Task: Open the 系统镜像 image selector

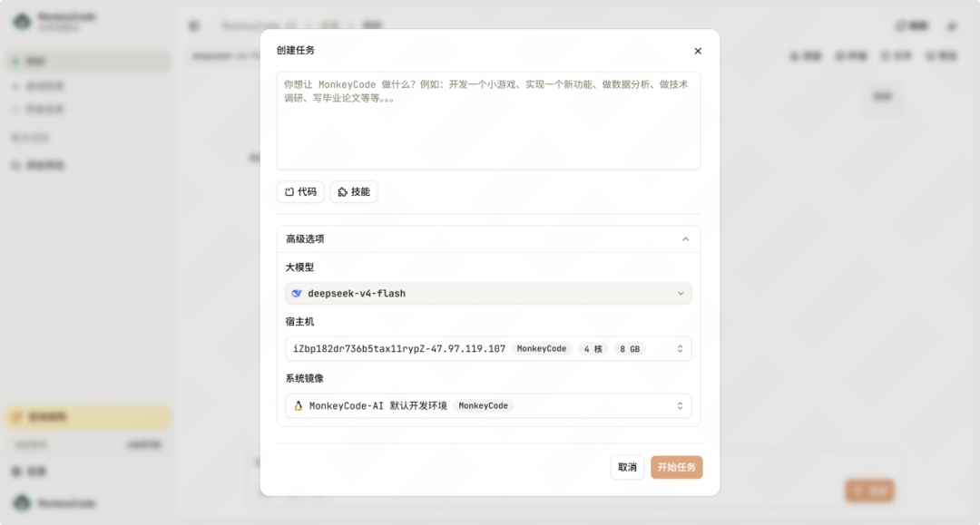Action: pos(488,406)
